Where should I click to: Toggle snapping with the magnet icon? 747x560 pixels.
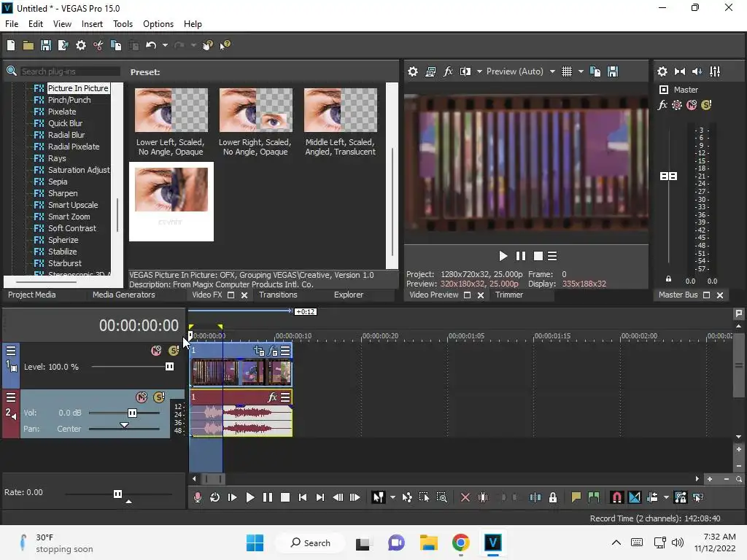pos(616,497)
